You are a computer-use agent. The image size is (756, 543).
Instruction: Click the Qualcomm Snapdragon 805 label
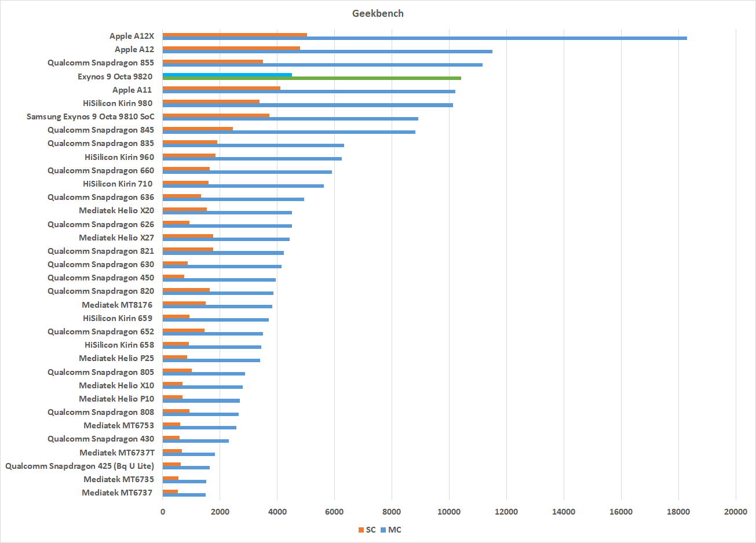point(101,372)
